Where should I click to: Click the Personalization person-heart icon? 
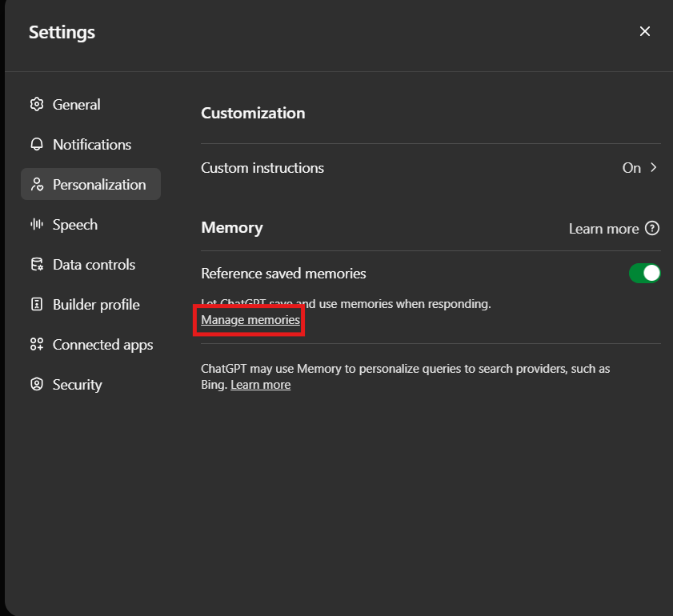tap(36, 185)
